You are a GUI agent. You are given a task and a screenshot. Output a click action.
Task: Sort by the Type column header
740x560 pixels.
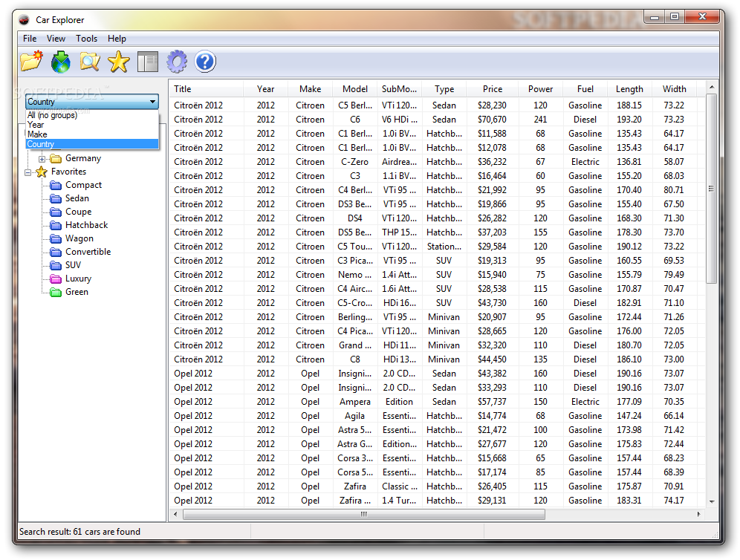coord(444,88)
